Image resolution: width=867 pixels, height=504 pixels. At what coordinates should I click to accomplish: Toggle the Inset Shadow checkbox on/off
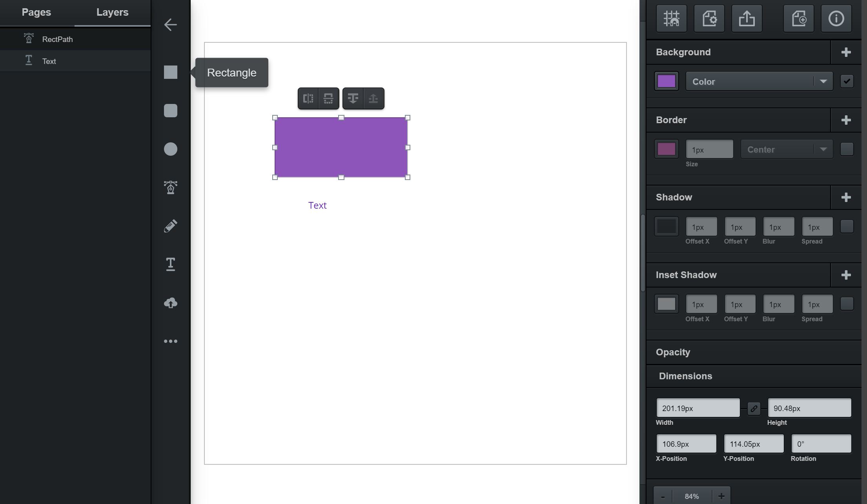pyautogui.click(x=847, y=304)
